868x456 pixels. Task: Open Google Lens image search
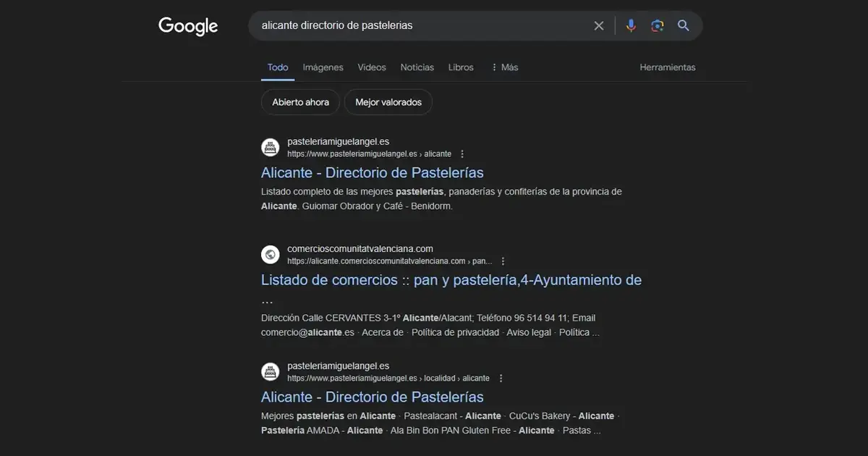pyautogui.click(x=657, y=25)
